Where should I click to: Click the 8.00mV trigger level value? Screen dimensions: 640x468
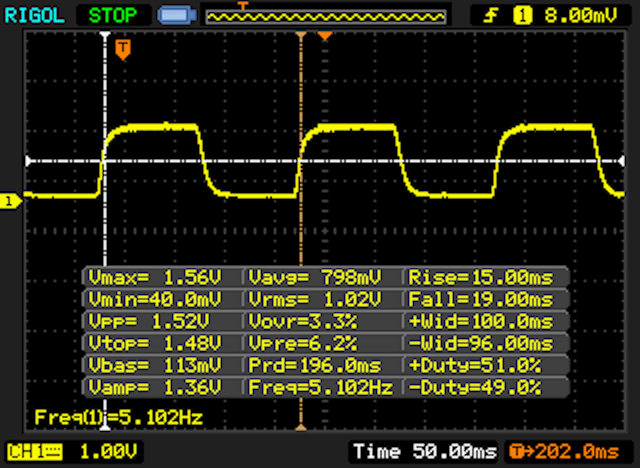(580, 16)
